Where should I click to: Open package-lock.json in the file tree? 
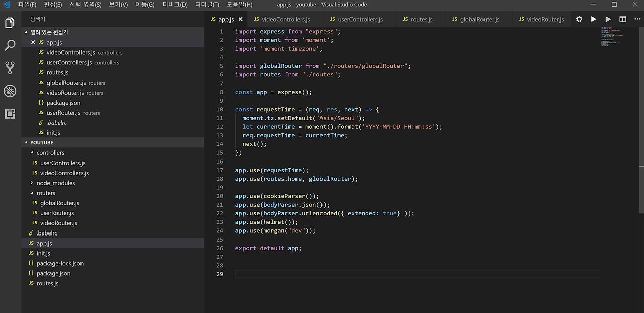pos(60,263)
